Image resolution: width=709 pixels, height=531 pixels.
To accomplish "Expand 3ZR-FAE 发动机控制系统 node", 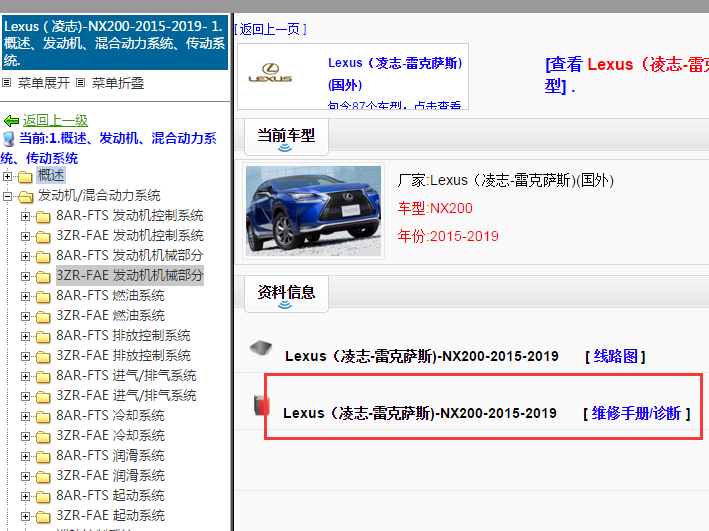I will click(25, 236).
